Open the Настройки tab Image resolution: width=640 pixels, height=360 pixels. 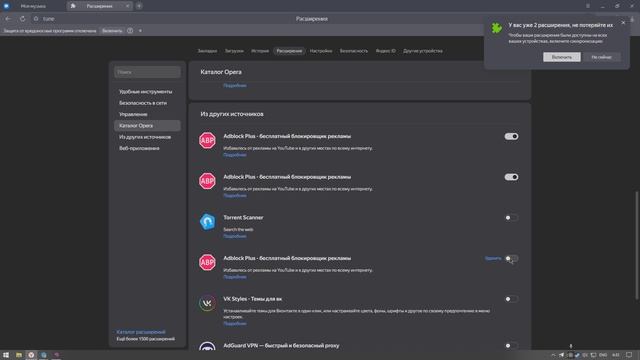[321, 51]
